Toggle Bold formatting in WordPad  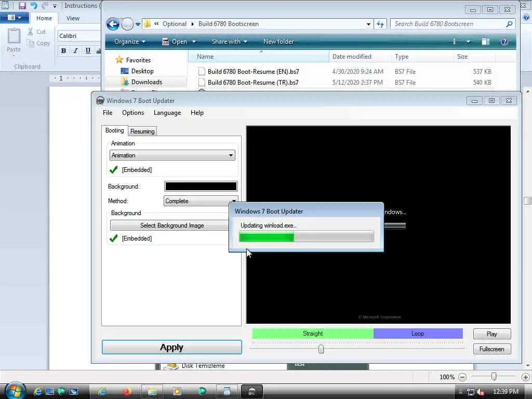point(63,51)
